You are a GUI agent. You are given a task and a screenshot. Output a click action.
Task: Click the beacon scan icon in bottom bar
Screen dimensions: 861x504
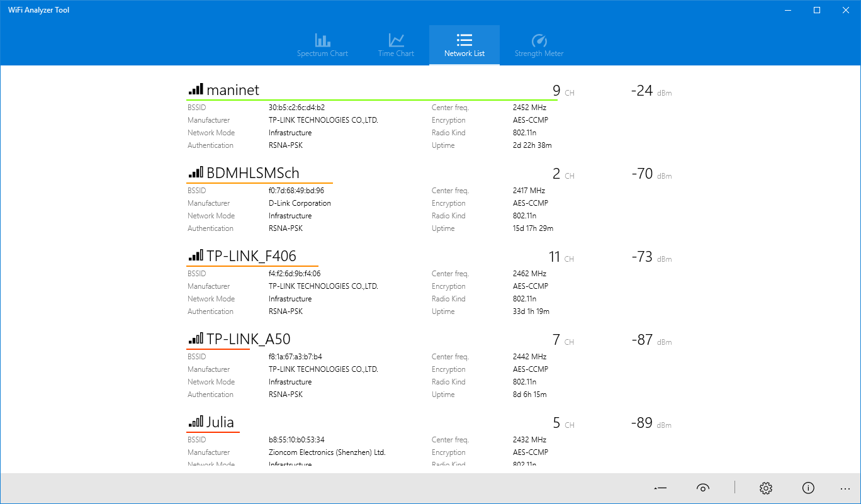(x=703, y=488)
